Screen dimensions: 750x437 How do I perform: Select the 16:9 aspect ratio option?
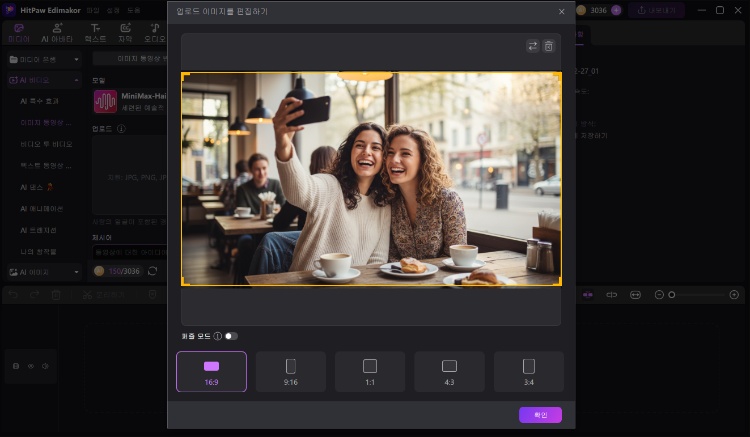[211, 371]
